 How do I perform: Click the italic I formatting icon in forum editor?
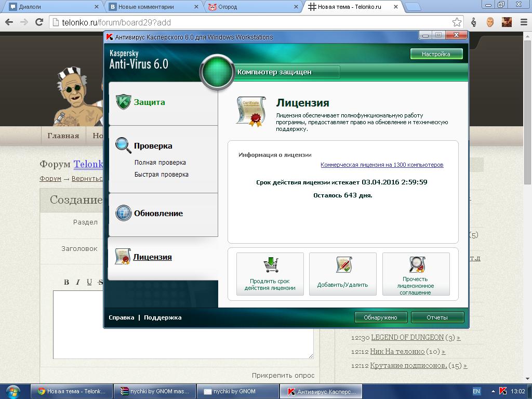pos(78,282)
